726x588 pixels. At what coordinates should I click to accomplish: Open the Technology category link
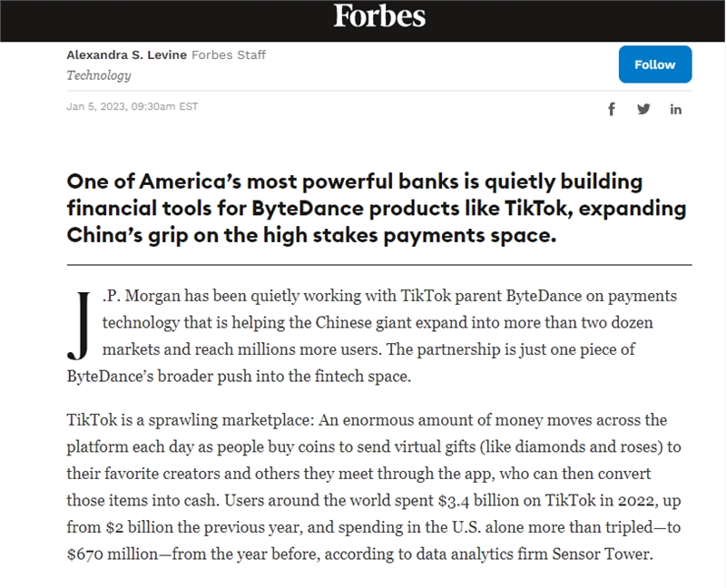[x=99, y=75]
